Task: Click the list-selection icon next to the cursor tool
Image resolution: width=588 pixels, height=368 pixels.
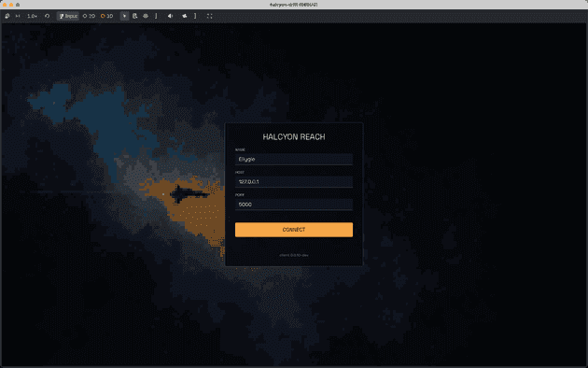Action: point(135,16)
